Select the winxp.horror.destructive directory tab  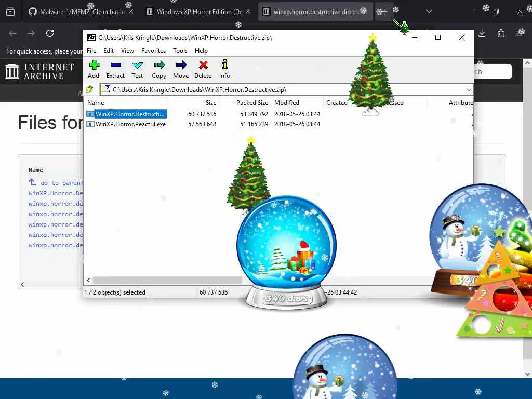click(x=315, y=12)
